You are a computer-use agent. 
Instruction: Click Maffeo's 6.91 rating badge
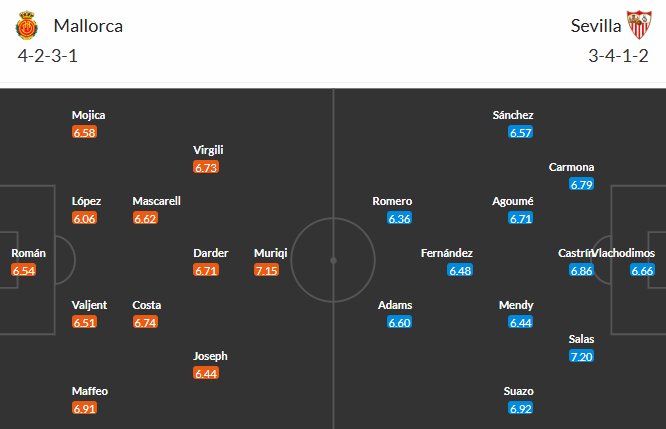click(x=85, y=408)
